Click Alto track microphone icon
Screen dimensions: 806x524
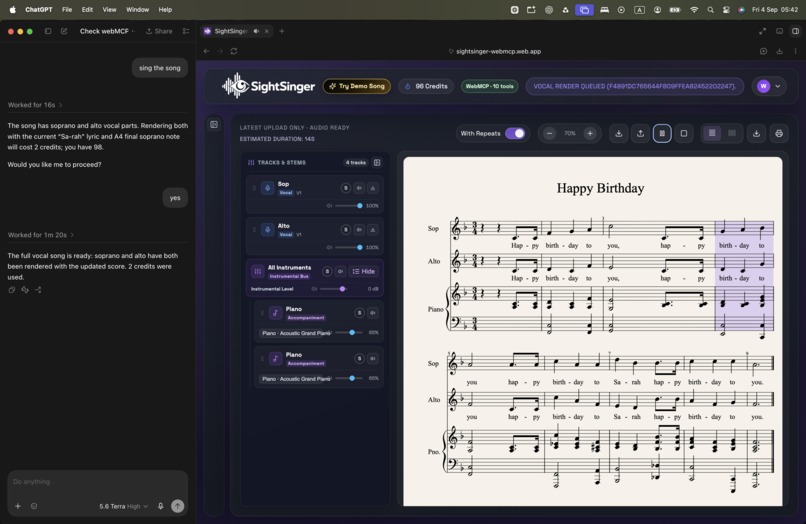click(x=267, y=230)
